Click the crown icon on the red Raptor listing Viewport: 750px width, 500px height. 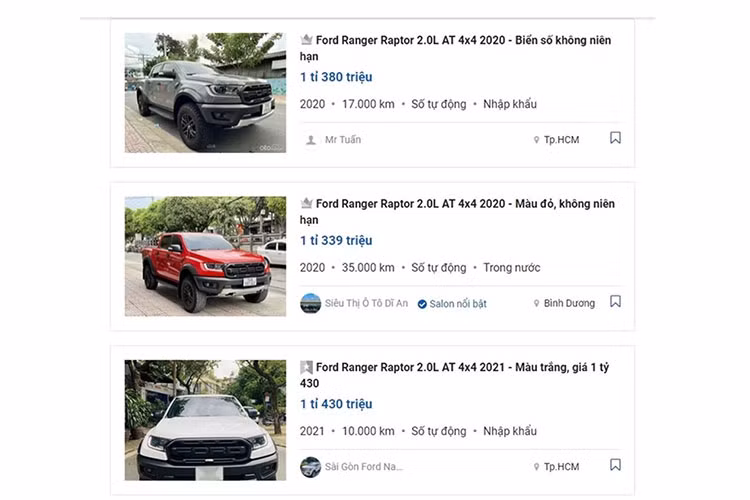click(x=306, y=203)
